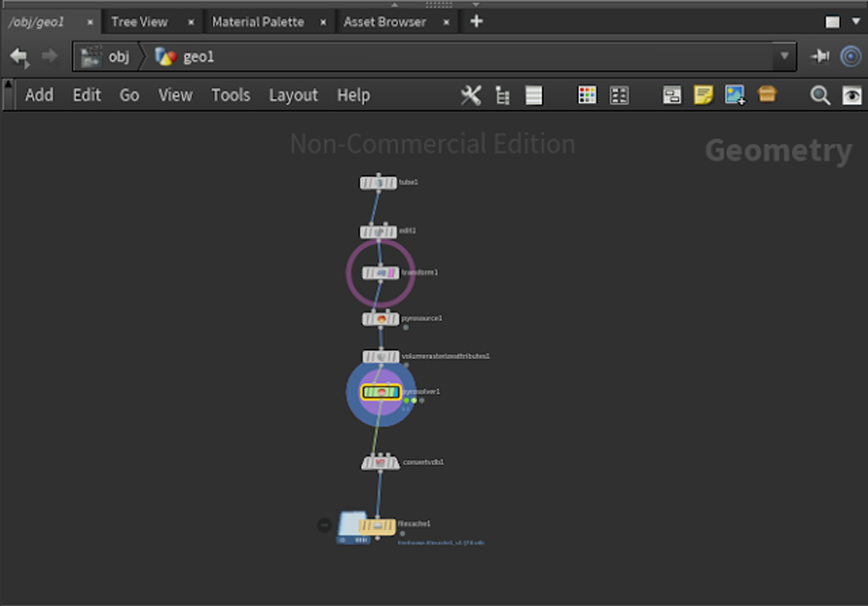Click the eye icon for network view options
This screenshot has width=868, height=606.
[850, 96]
